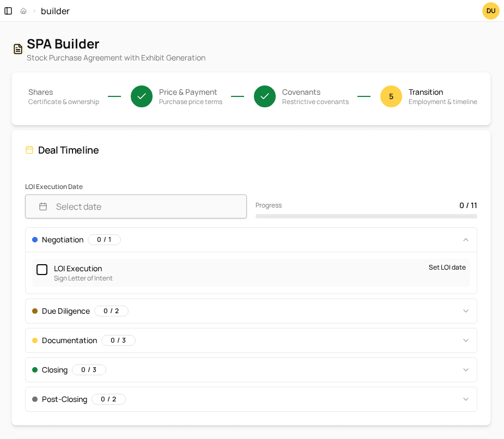Screen dimensions: 504x439
Task: Click the Covenants step checkmark circle
Action: click(x=265, y=96)
